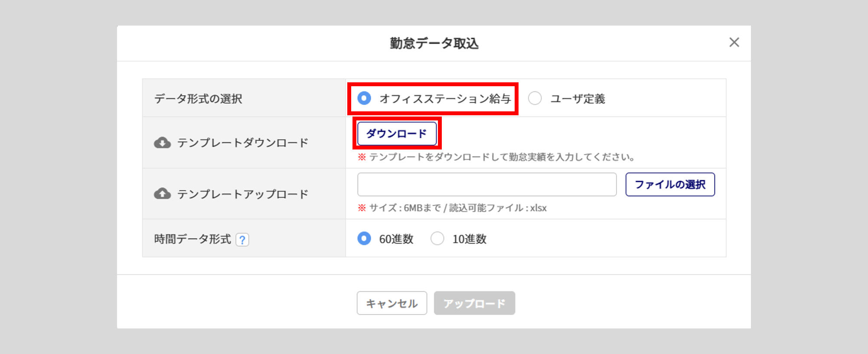Click the ダウンロード template button
Viewport: 868px width, 354px height.
click(396, 133)
